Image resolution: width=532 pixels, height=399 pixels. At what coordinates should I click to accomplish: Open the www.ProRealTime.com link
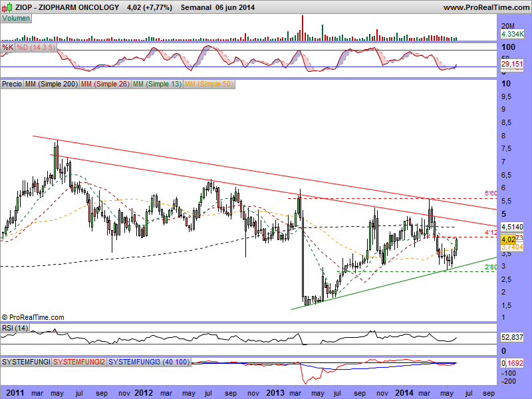click(x=486, y=7)
